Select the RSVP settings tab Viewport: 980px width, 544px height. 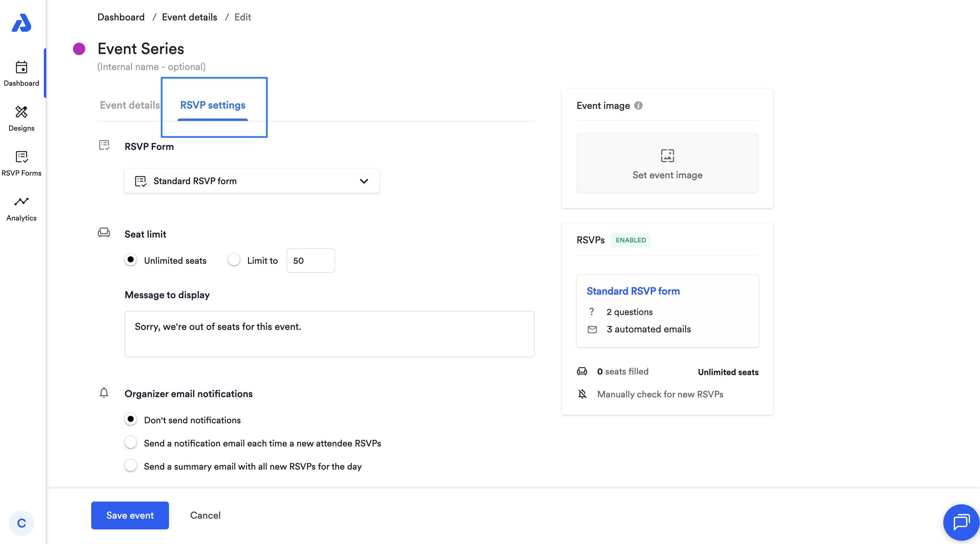[212, 105]
